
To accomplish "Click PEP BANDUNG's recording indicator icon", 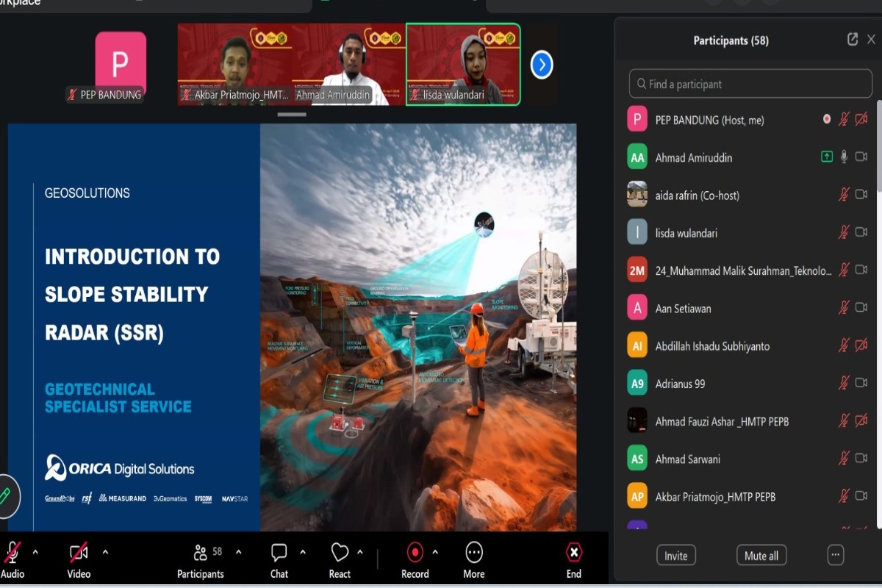I will point(827,119).
